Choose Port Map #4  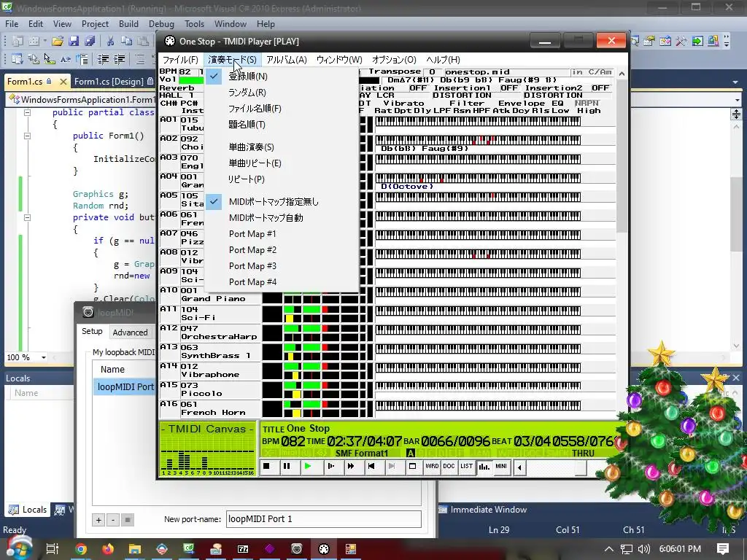282,282
